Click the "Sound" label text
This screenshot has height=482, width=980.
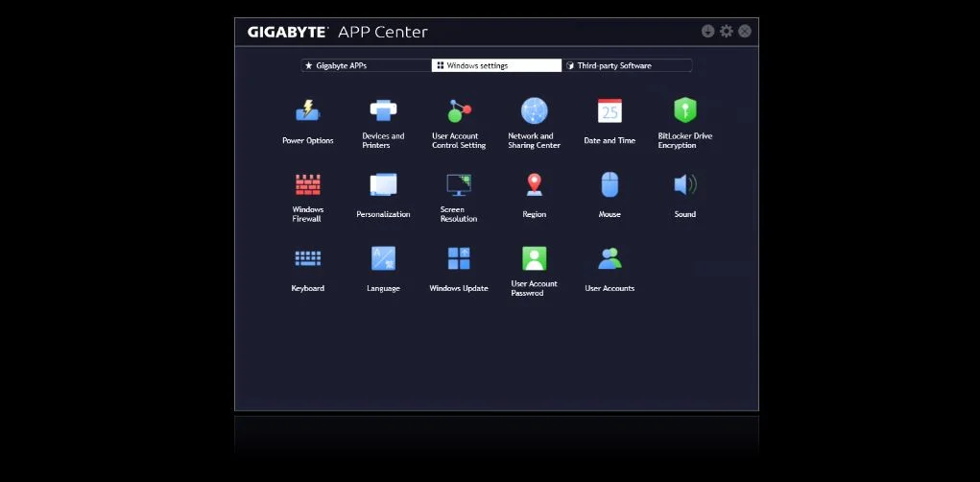point(685,214)
